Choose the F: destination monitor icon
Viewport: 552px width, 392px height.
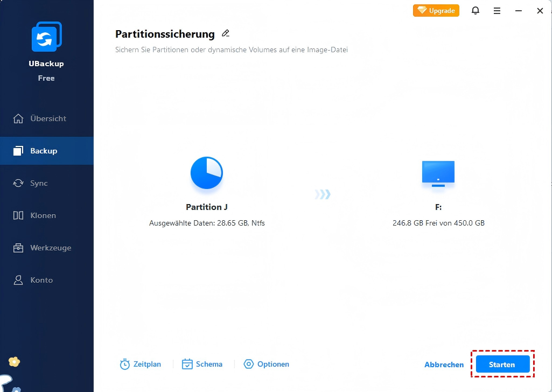[438, 173]
